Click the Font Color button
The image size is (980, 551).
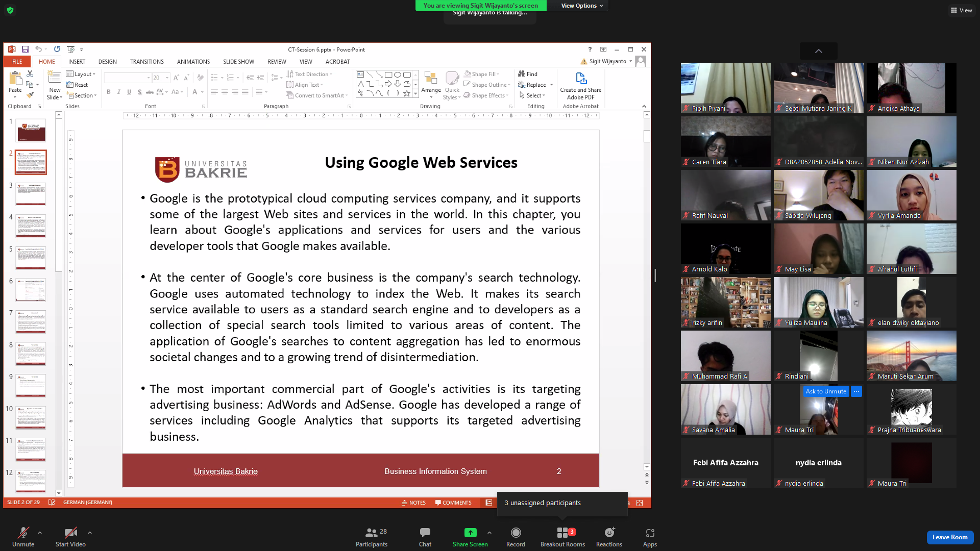pyautogui.click(x=194, y=92)
